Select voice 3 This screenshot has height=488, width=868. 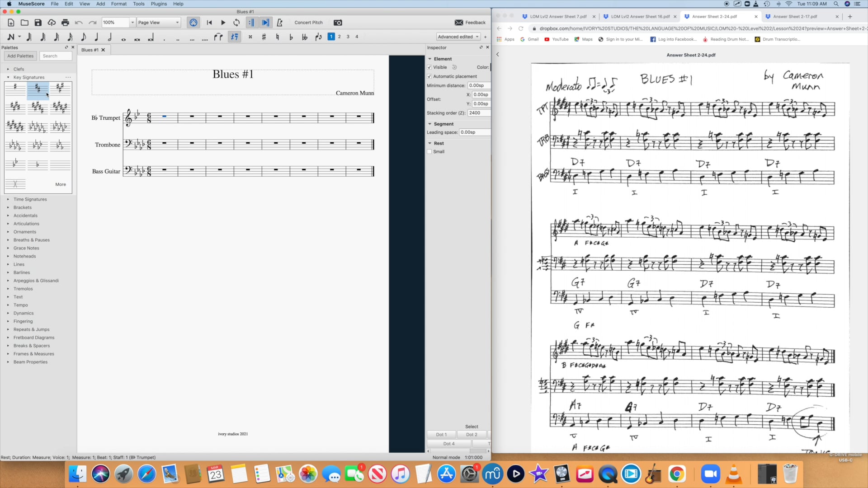click(x=348, y=37)
